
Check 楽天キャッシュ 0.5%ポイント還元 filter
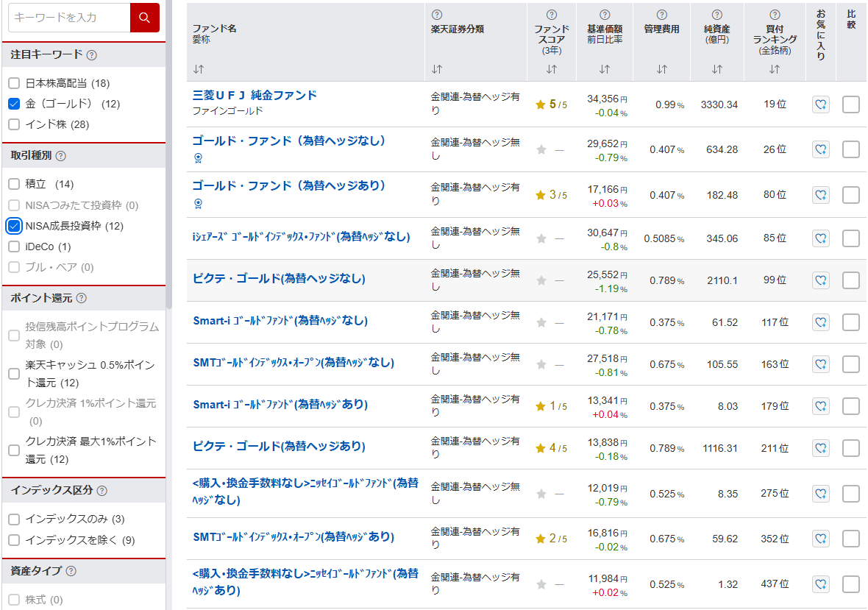tap(15, 375)
